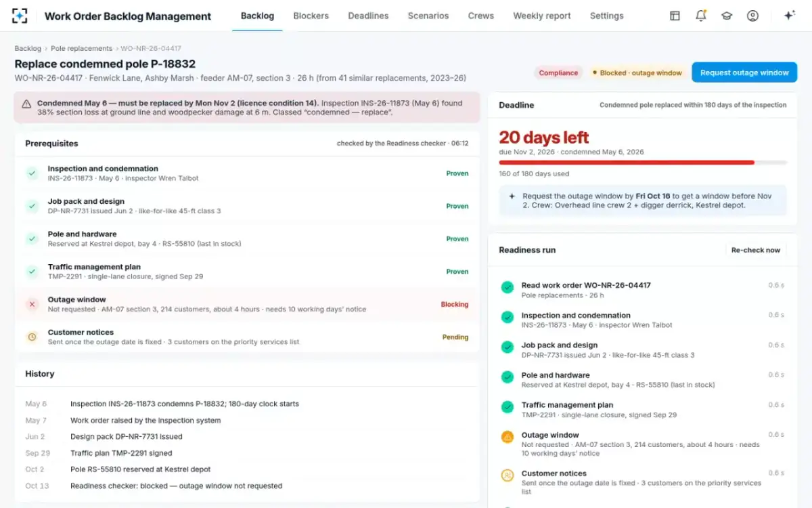Click '20 days left' deadline text

(544, 137)
